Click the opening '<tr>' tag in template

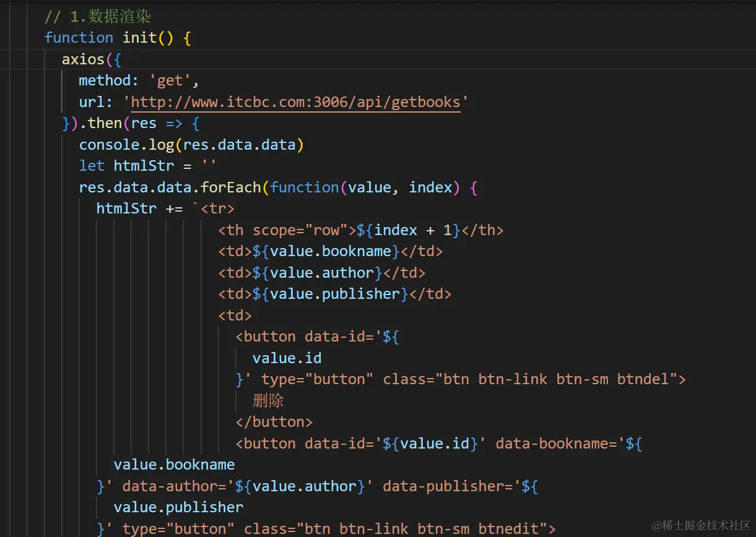(x=218, y=208)
